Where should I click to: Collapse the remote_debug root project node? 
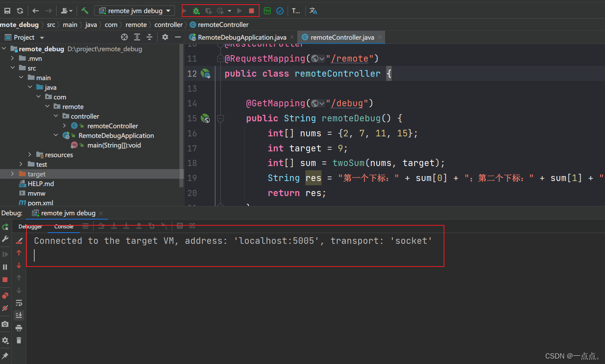point(4,49)
